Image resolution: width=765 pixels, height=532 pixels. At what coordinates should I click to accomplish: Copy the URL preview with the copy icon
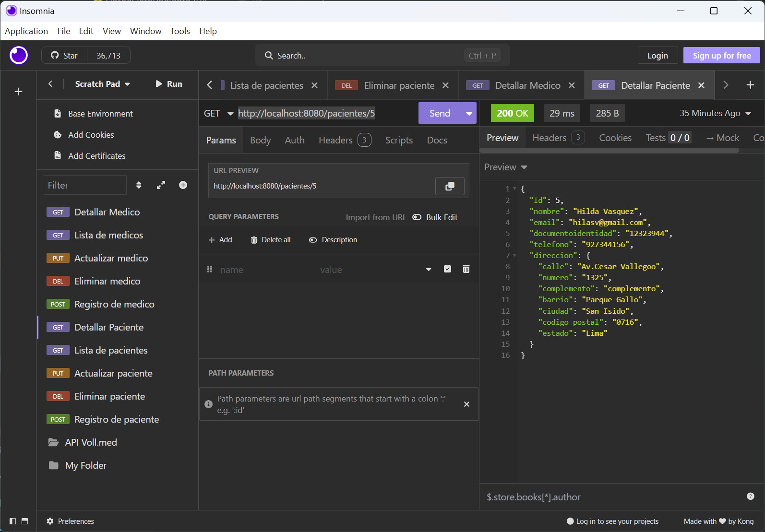click(x=450, y=186)
